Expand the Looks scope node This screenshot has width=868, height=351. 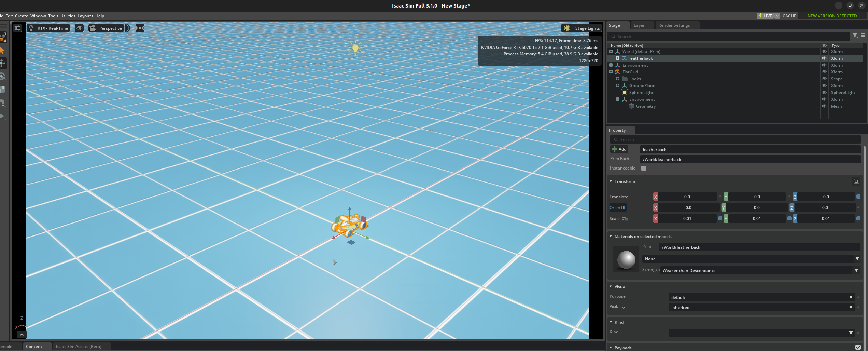coord(618,79)
